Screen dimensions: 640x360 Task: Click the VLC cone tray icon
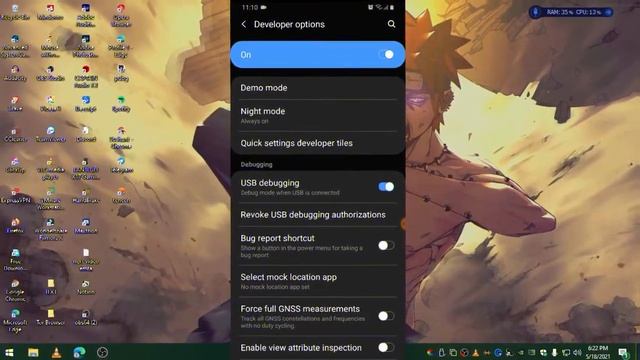(476, 352)
